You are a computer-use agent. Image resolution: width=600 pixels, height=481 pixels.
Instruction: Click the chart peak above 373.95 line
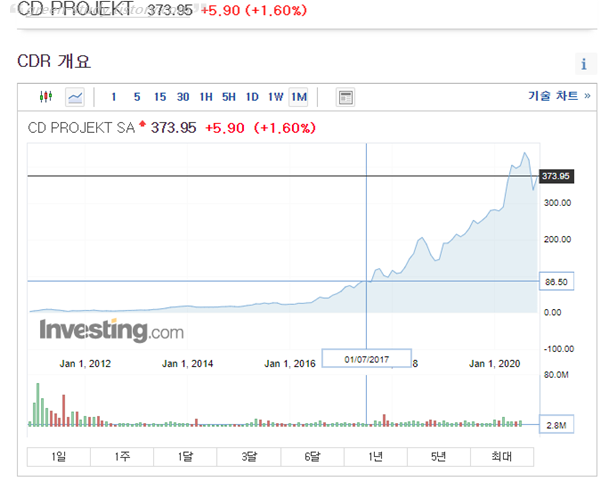pyautogui.click(x=525, y=153)
